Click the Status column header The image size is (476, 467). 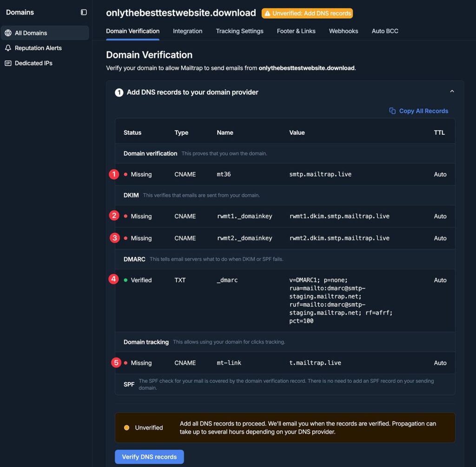132,132
